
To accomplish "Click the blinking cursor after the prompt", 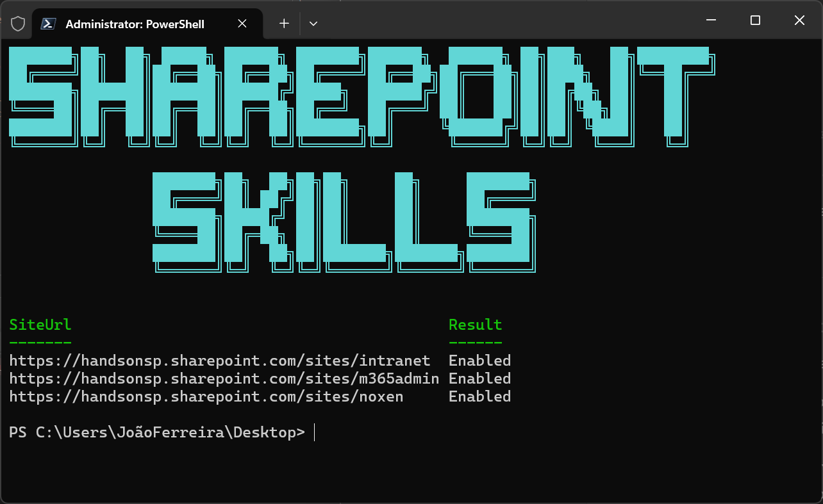I will [x=314, y=432].
